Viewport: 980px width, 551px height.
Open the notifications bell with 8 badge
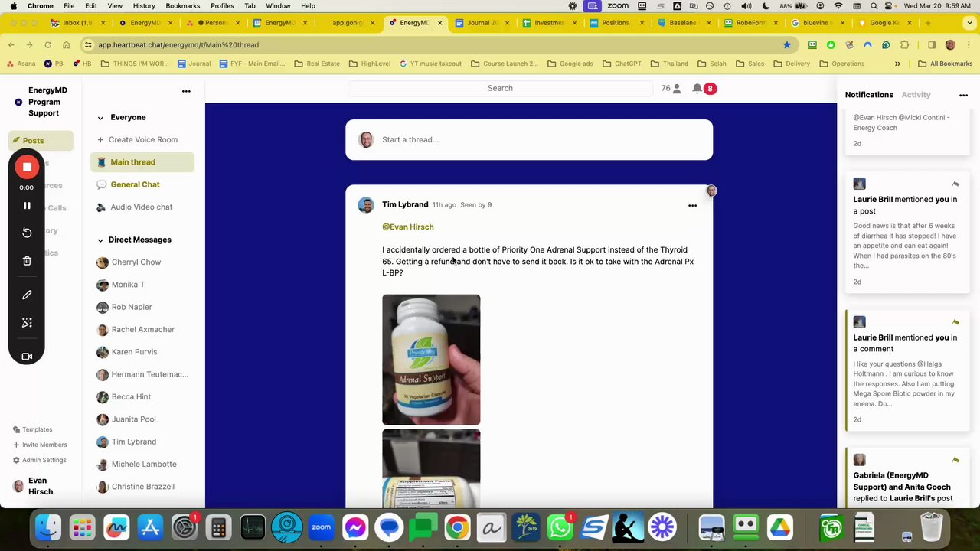(x=703, y=89)
